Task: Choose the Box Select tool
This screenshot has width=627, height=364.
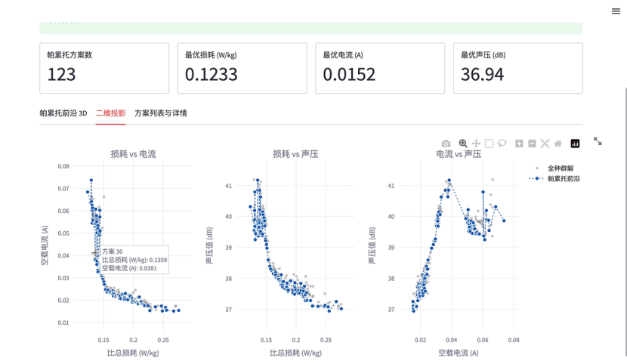Action: [489, 143]
